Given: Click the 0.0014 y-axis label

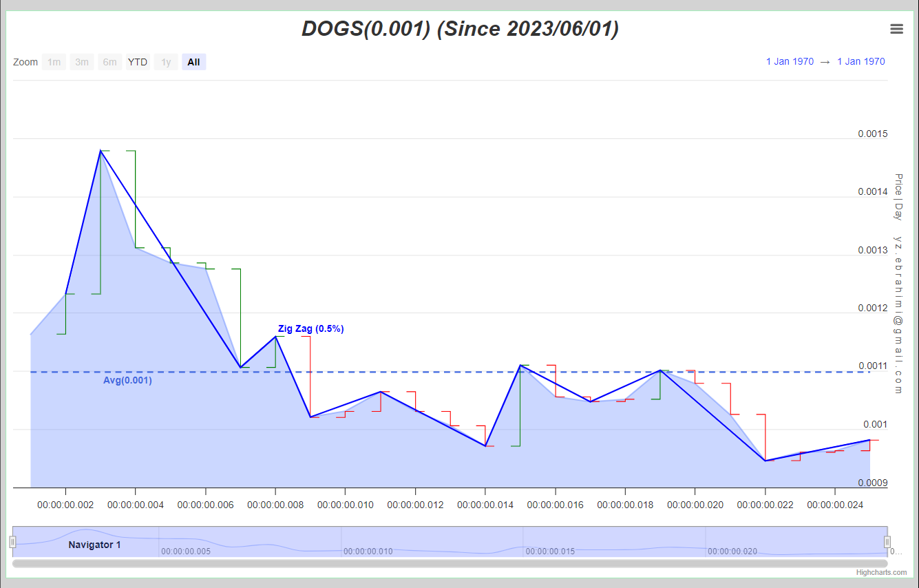Looking at the screenshot, I should (x=872, y=191).
